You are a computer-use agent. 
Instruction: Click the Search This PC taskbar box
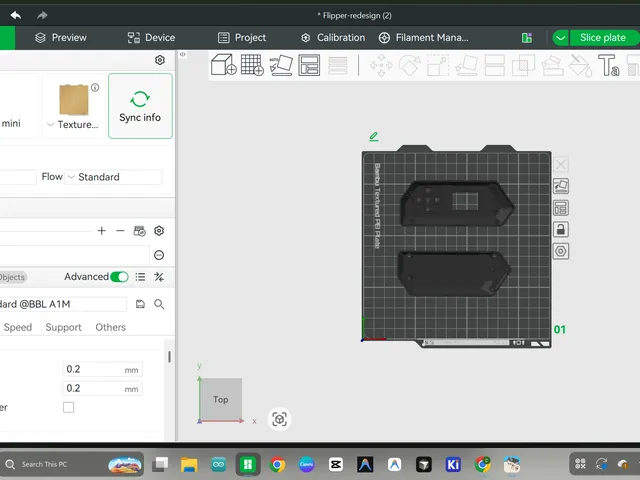tap(73, 464)
